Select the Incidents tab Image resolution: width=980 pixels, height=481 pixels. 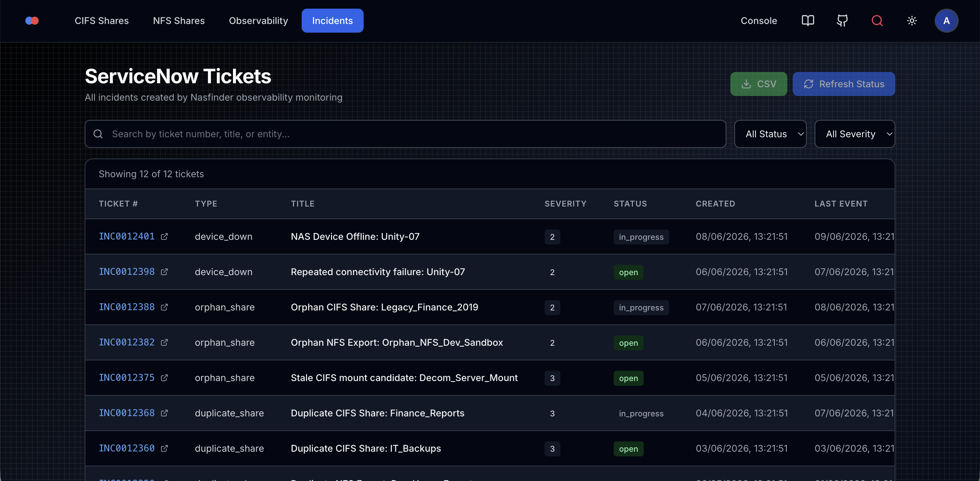coord(333,21)
